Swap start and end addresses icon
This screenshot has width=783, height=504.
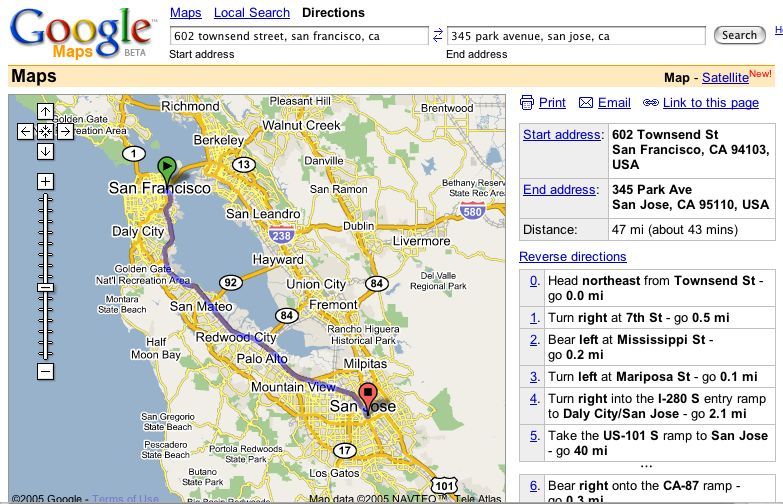click(437, 35)
